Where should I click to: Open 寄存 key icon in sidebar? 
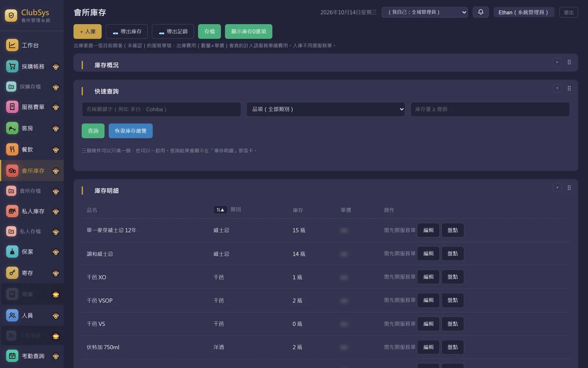[12, 273]
